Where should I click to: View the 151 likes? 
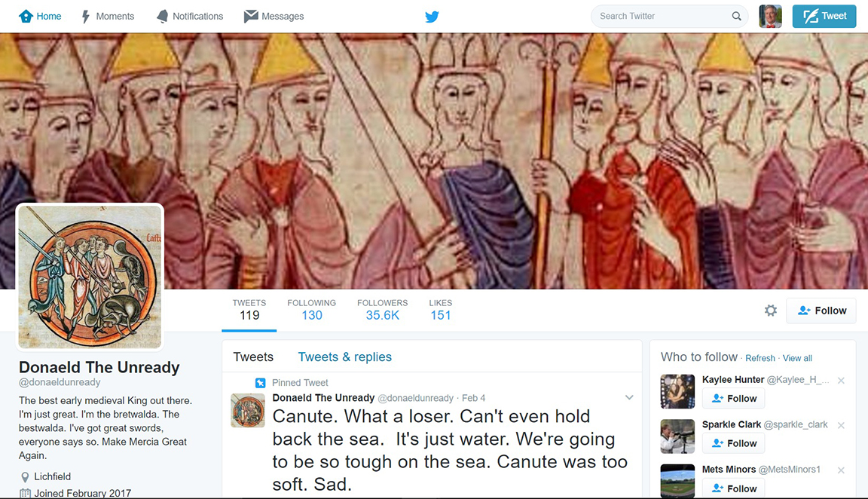[441, 310]
